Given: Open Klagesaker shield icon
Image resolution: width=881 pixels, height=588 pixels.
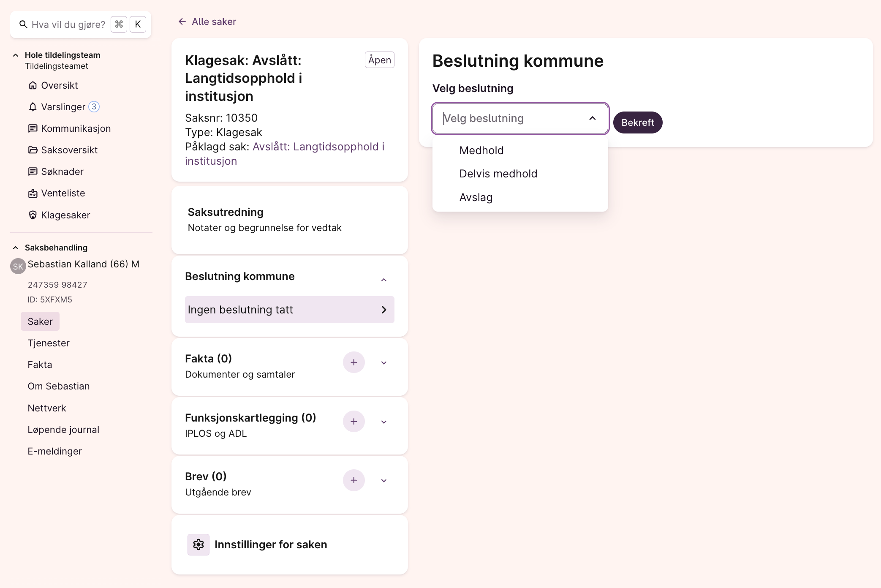Looking at the screenshot, I should [x=33, y=215].
